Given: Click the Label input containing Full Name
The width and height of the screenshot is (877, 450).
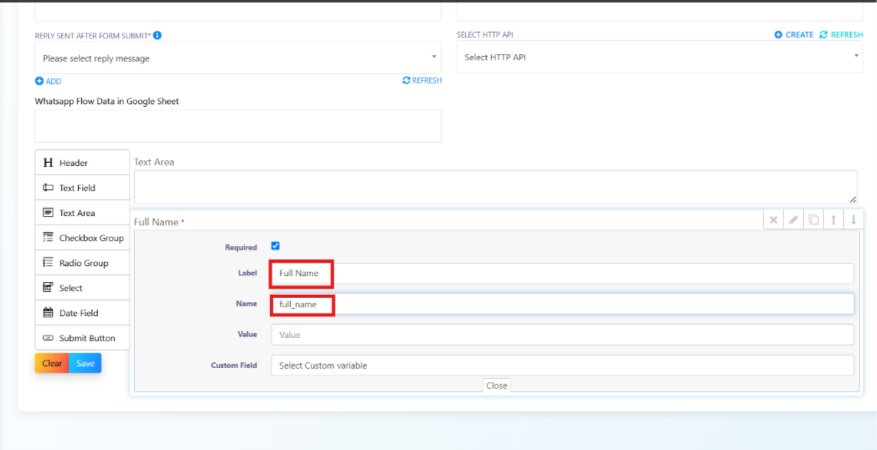Looking at the screenshot, I should pyautogui.click(x=563, y=274).
